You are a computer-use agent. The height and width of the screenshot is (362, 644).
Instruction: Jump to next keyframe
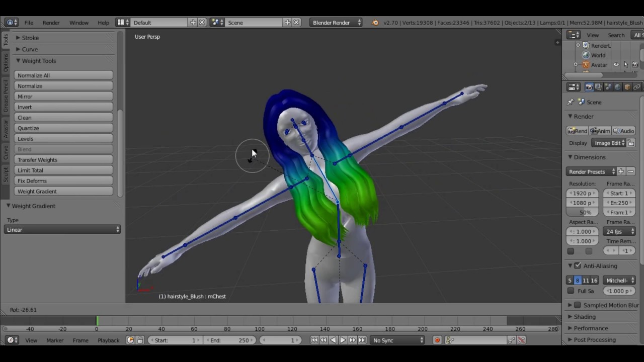click(352, 340)
